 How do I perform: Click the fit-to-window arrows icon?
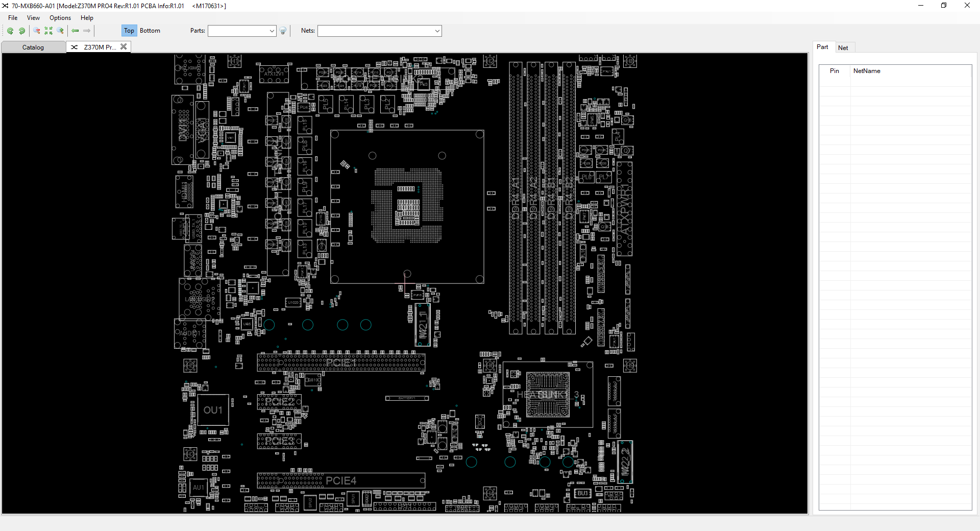click(48, 31)
